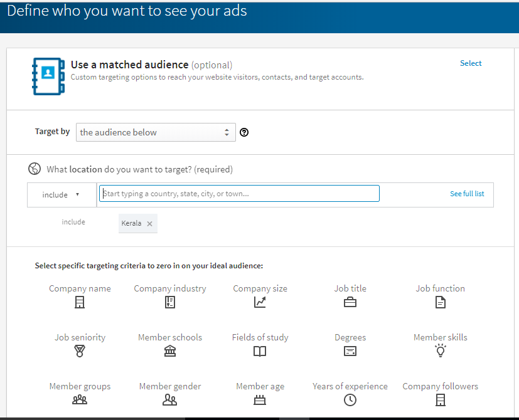Select the Fields of study book icon

[x=260, y=351]
